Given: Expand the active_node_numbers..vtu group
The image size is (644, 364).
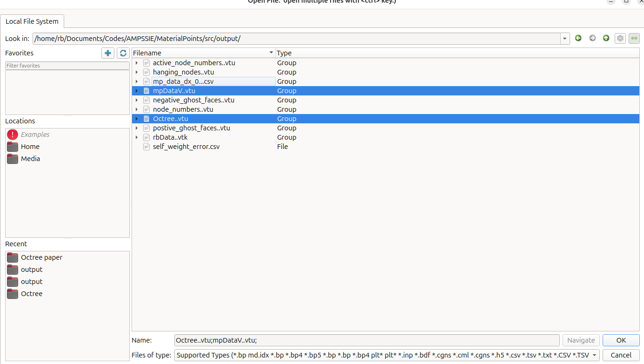Looking at the screenshot, I should coord(136,63).
